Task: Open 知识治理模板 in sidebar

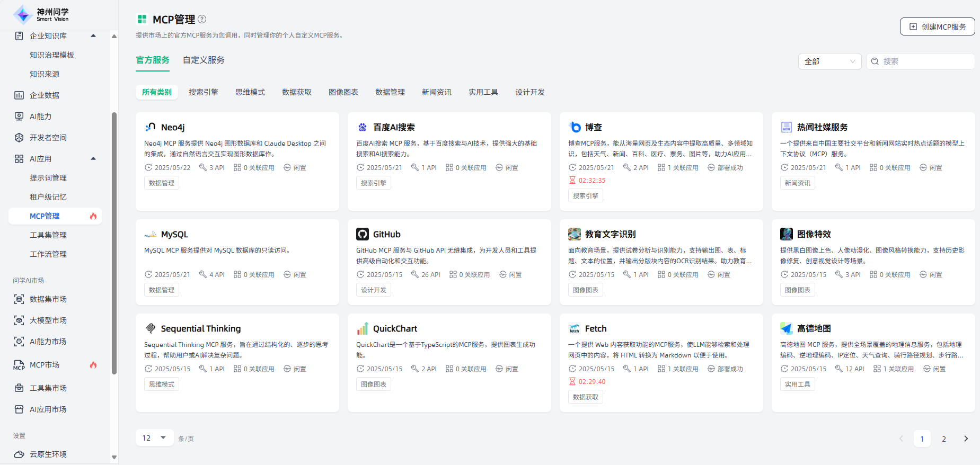Action: [52, 55]
